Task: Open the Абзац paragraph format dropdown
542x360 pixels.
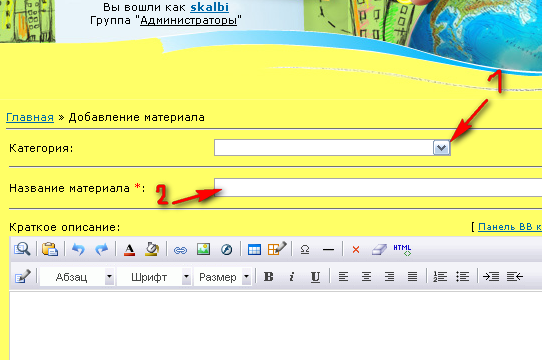Action: [x=109, y=277]
